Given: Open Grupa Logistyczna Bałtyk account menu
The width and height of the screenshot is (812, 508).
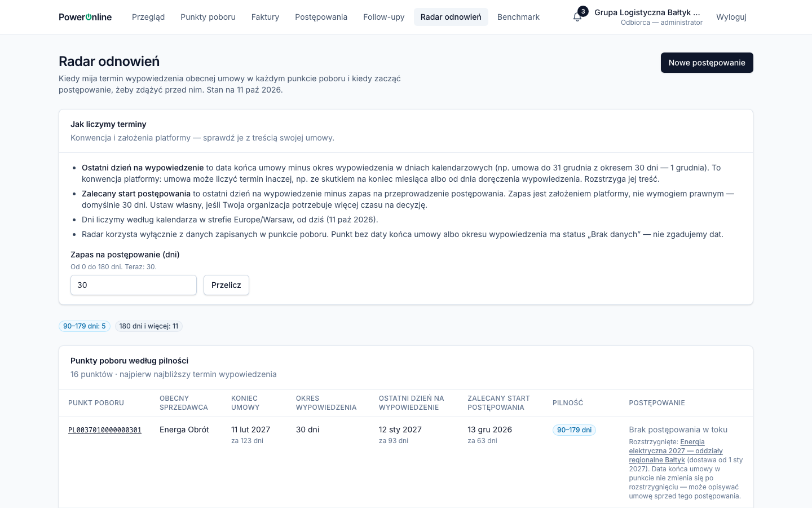Looking at the screenshot, I should (648, 17).
